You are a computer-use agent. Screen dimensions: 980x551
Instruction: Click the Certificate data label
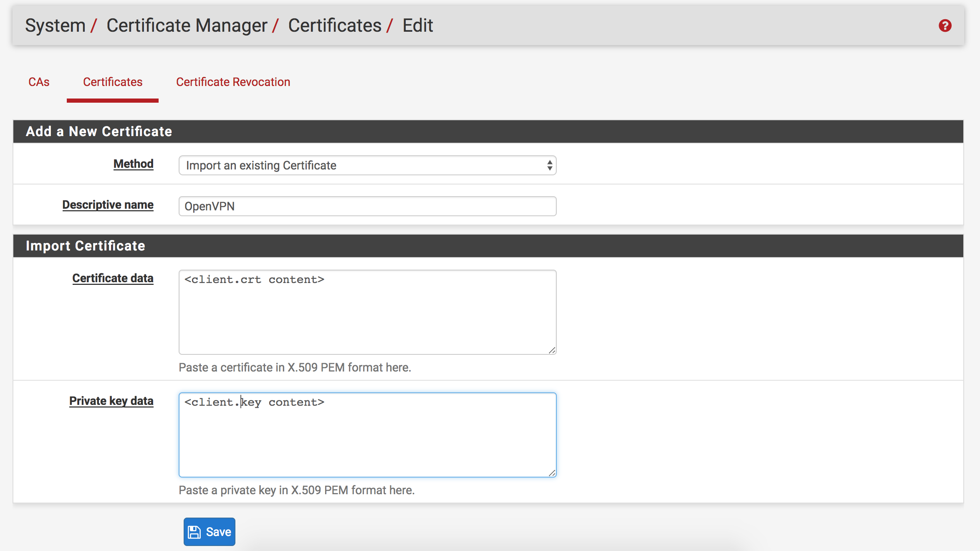[x=112, y=278]
